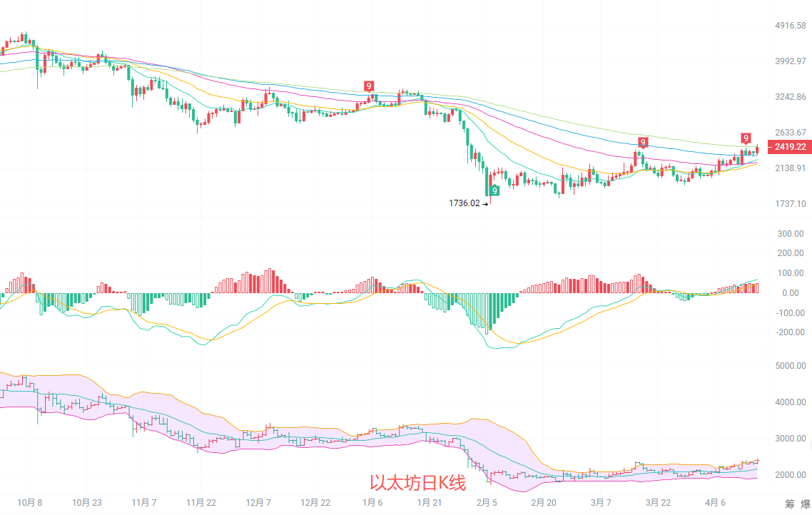The image size is (812, 515).
Task: Select the 4月 6 date on time axis
Action: coord(714,502)
